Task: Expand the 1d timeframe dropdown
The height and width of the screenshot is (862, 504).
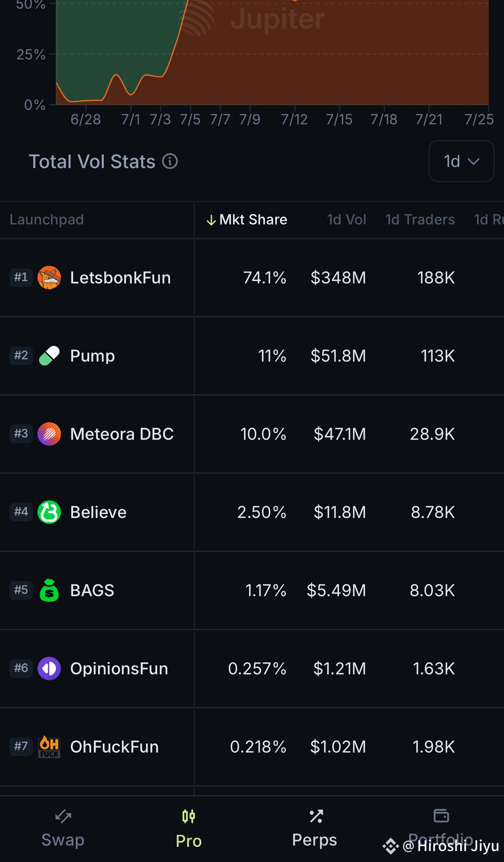Action: point(461,161)
